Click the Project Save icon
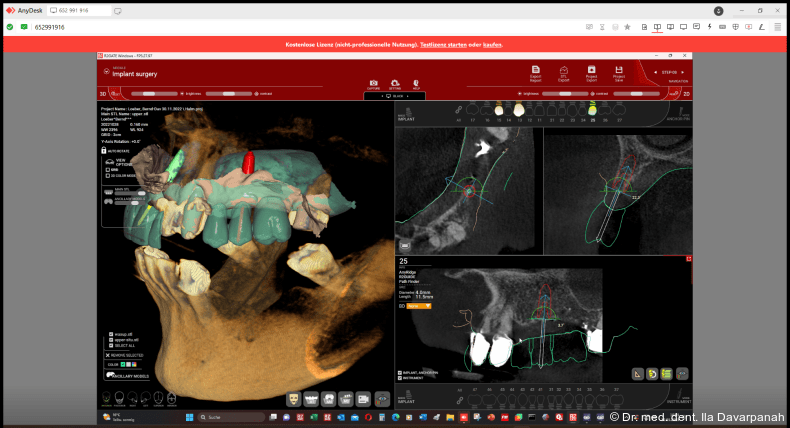 coord(619,72)
